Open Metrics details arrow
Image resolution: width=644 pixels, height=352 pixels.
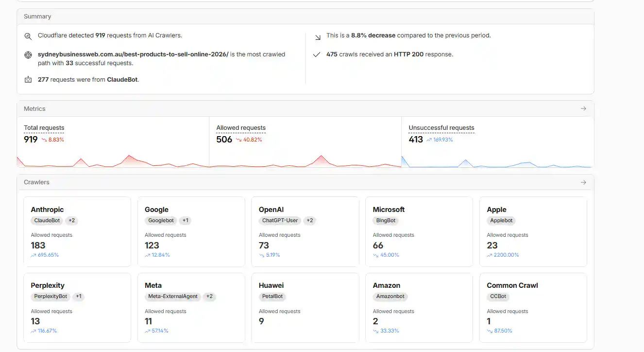583,108
